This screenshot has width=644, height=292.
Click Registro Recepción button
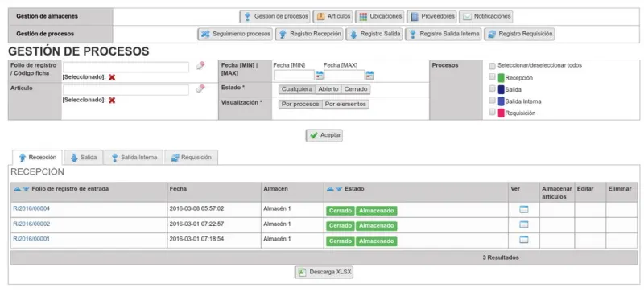[309, 34]
